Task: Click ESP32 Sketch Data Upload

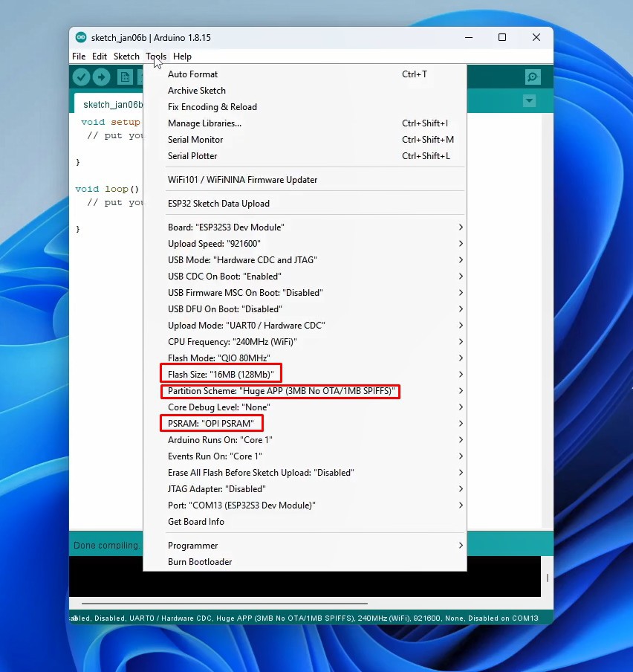Action: point(218,204)
